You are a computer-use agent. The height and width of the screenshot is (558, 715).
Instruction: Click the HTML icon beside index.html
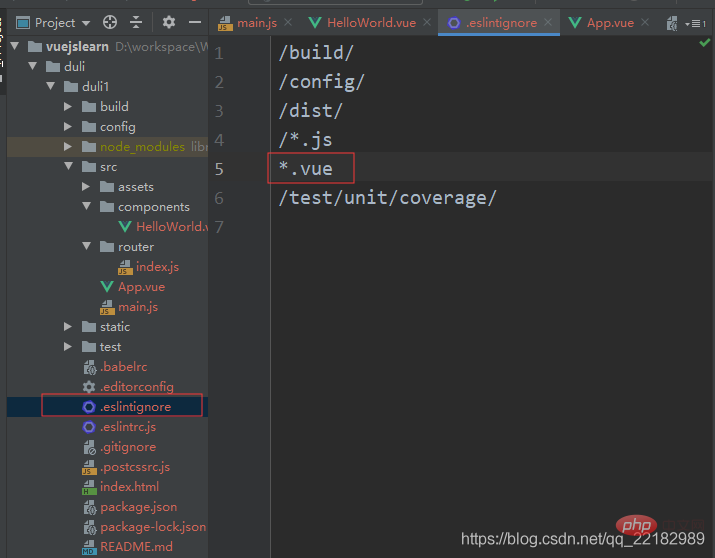(89, 487)
